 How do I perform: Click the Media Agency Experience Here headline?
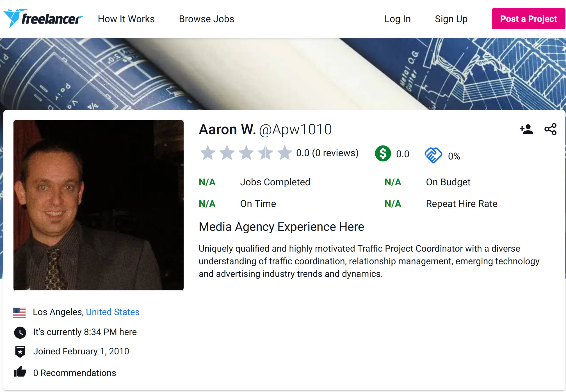[281, 227]
